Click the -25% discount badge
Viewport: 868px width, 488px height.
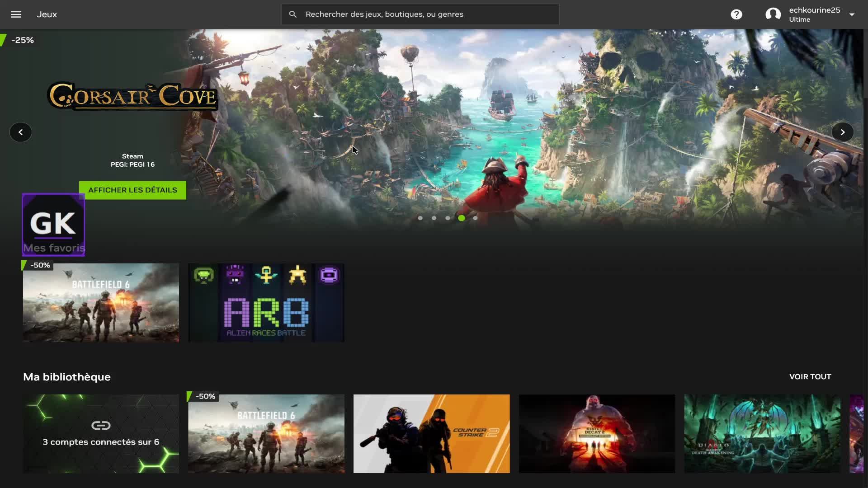pos(18,40)
